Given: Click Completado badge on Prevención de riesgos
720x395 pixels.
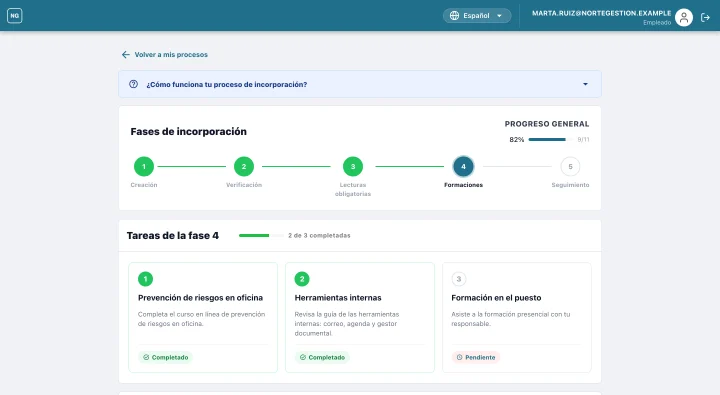Looking at the screenshot, I should click(165, 357).
